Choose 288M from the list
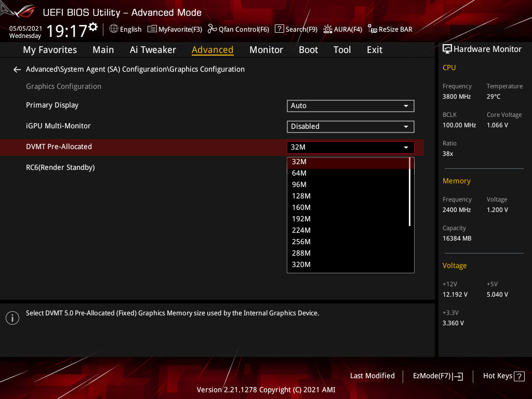The width and height of the screenshot is (532, 399). (x=348, y=254)
